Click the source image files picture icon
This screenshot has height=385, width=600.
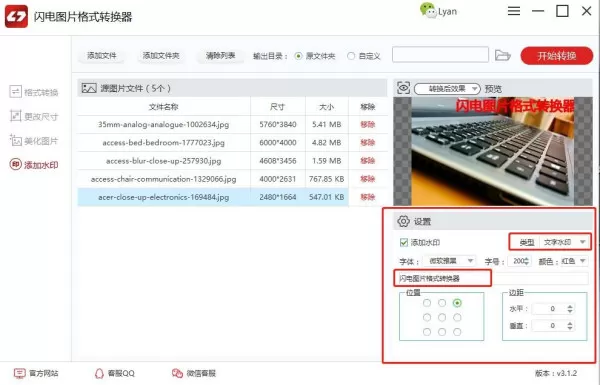coord(89,88)
